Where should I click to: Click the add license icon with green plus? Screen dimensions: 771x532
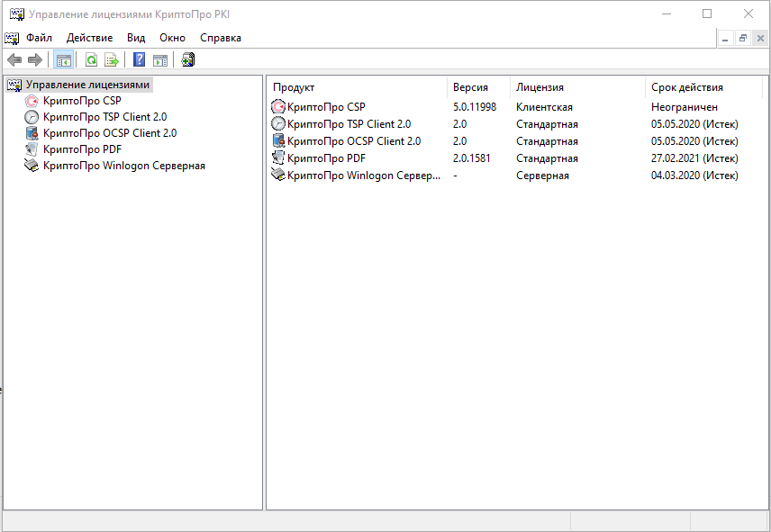pyautogui.click(x=187, y=60)
